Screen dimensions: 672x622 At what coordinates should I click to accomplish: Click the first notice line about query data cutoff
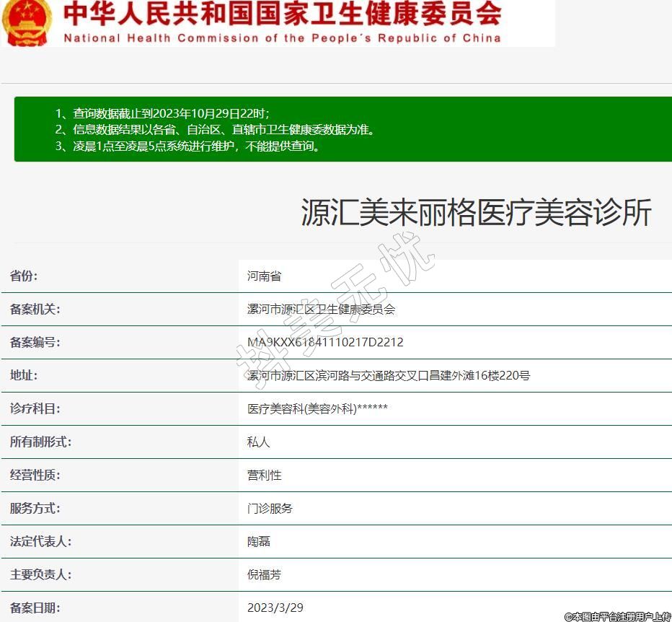click(x=163, y=113)
